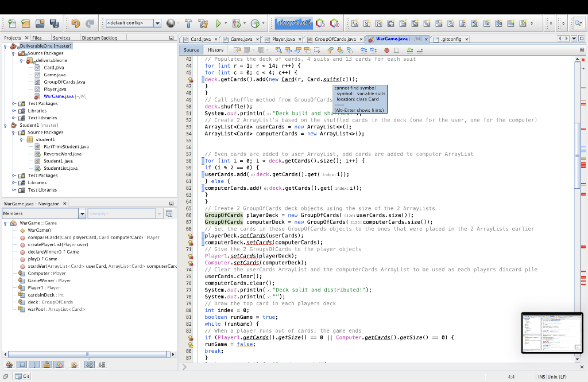Image resolution: width=588 pixels, height=382 pixels.
Task: Click the Profile Project clock icon
Action: 255,24
